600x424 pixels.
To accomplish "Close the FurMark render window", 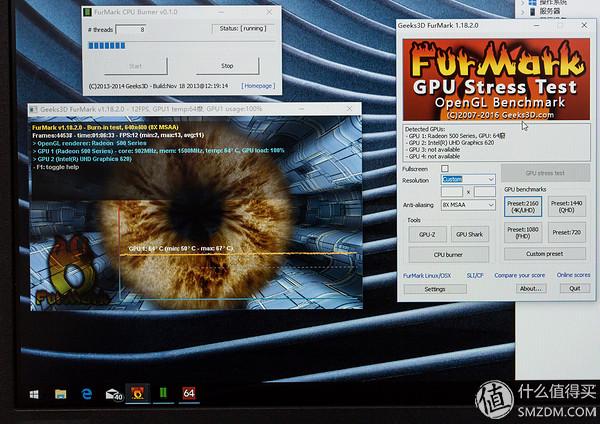I will pyautogui.click(x=349, y=109).
